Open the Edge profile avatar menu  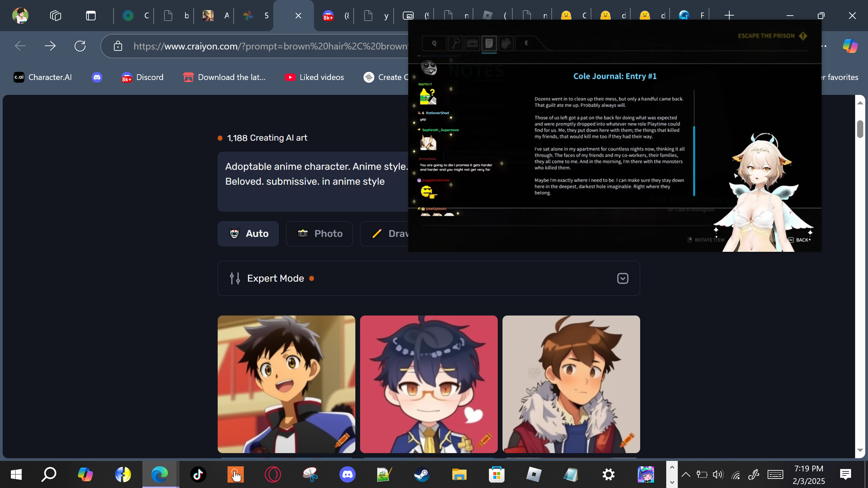pos(20,16)
